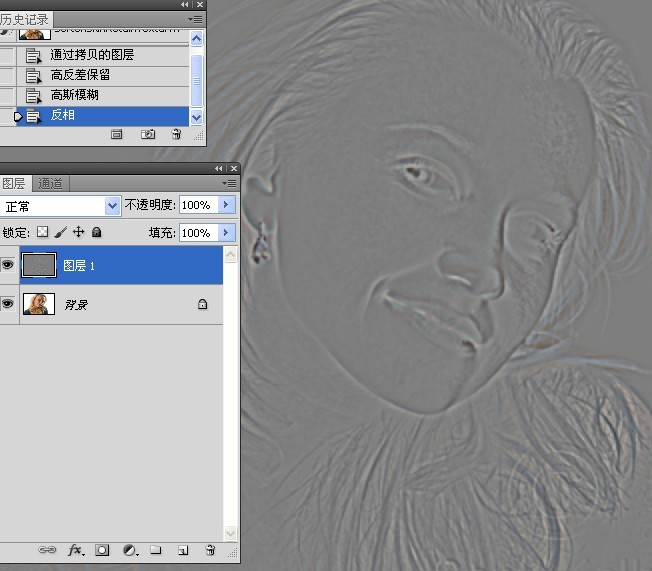Image resolution: width=652 pixels, height=571 pixels.
Task: Click History list scroll up arrow
Action: click(x=196, y=38)
